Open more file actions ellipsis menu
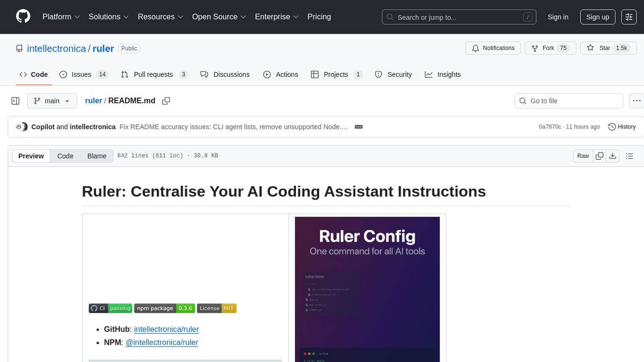644x362 pixels. click(637, 101)
